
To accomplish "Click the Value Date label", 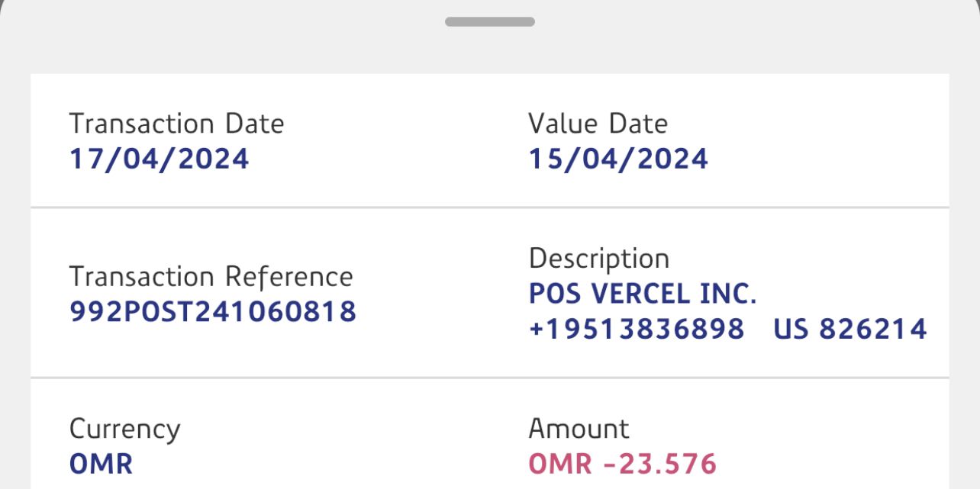I will (x=598, y=124).
